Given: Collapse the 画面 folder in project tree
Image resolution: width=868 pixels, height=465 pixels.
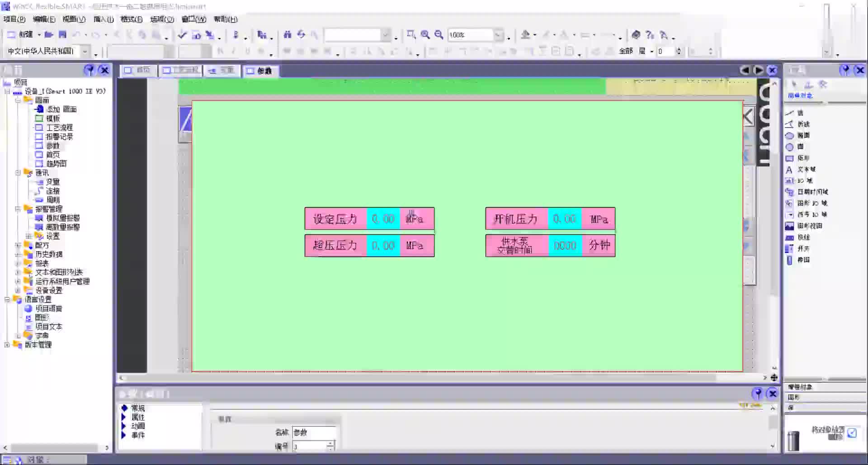Looking at the screenshot, I should tap(18, 100).
